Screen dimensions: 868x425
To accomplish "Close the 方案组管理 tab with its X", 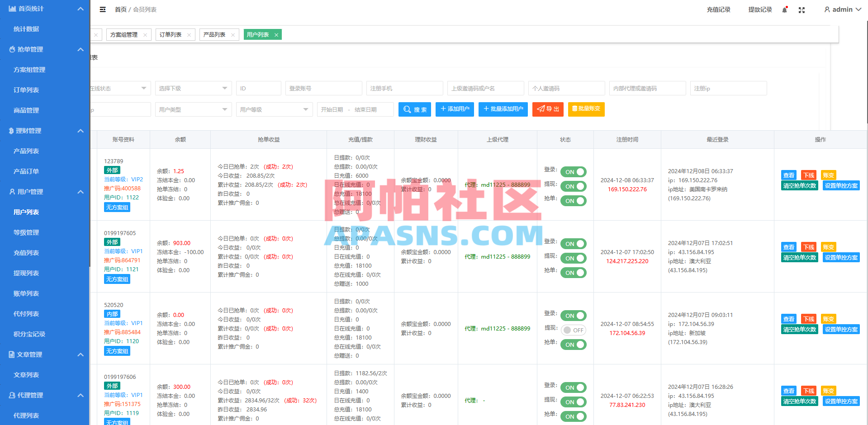I will [x=145, y=34].
